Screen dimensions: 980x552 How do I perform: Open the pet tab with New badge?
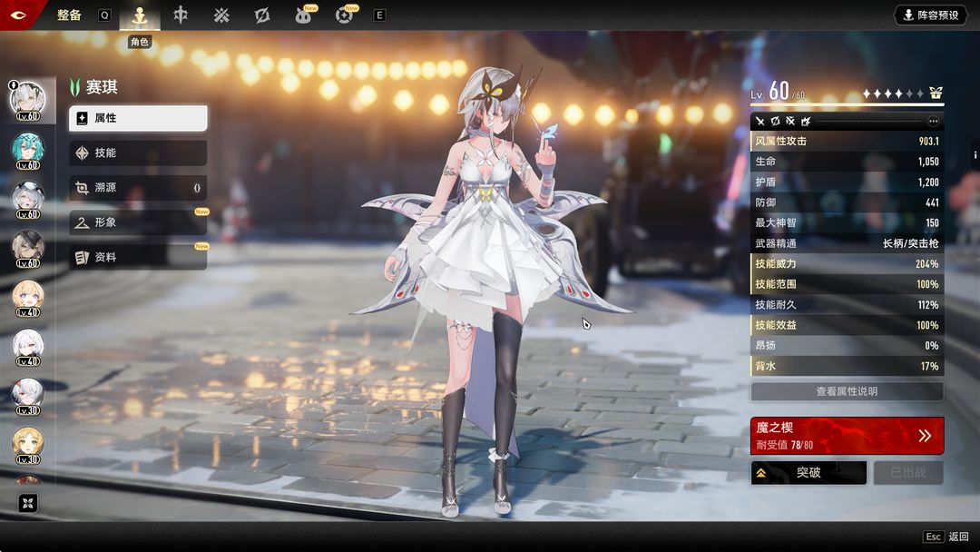click(304, 15)
